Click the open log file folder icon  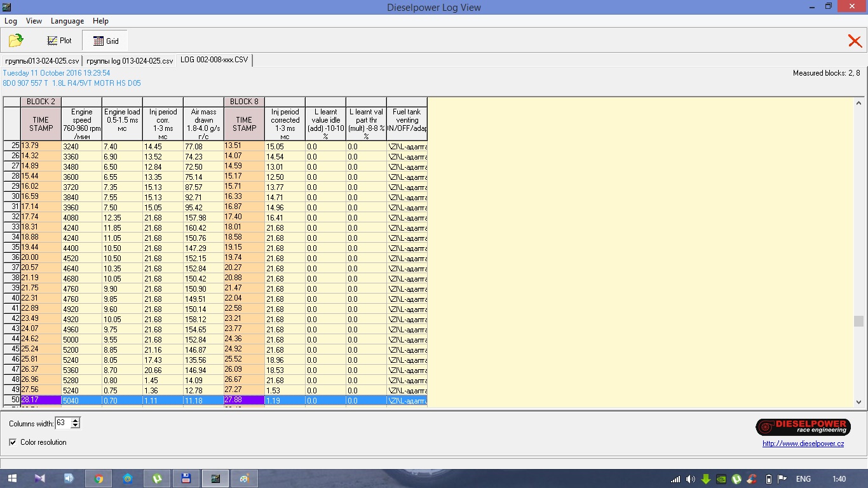point(16,41)
